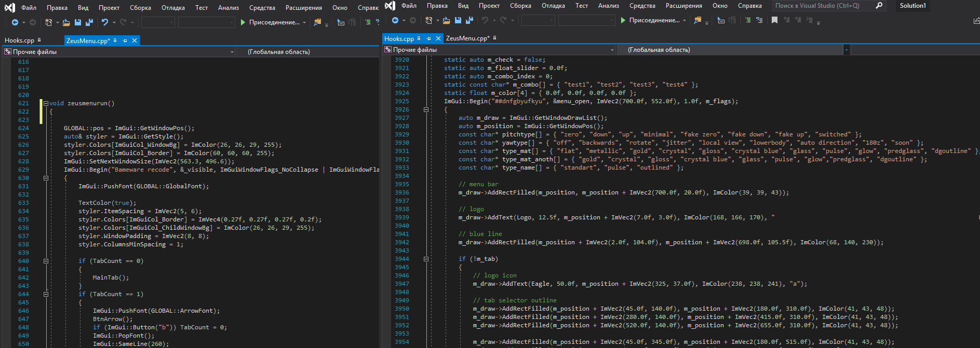The height and width of the screenshot is (348, 980).
Task: Open 'Прочие файлы' dropdown in right editor
Action: (612, 50)
